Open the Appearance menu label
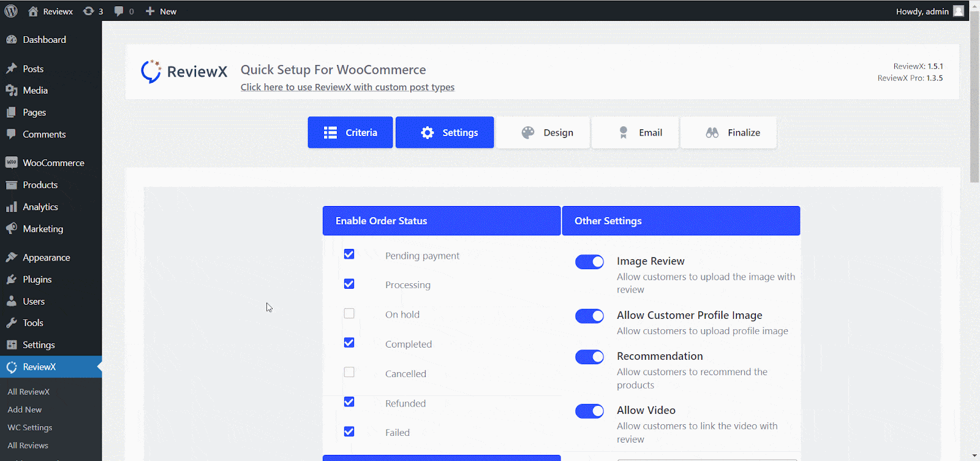This screenshot has height=461, width=980. (x=47, y=257)
